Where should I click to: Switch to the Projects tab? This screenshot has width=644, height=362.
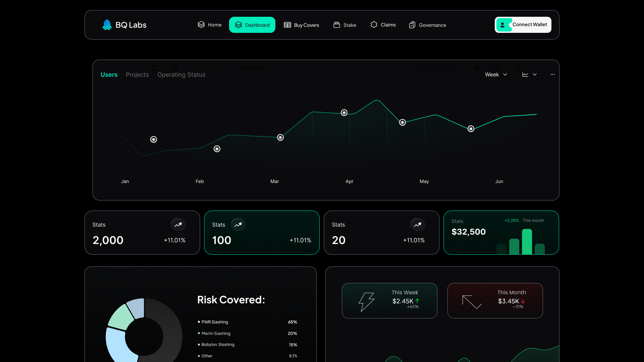137,75
